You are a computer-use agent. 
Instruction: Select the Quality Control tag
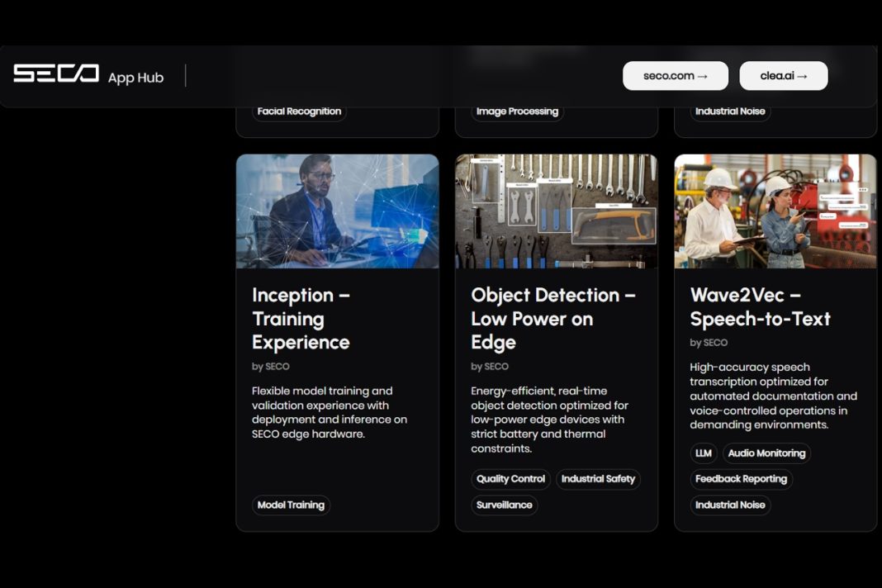(x=510, y=479)
